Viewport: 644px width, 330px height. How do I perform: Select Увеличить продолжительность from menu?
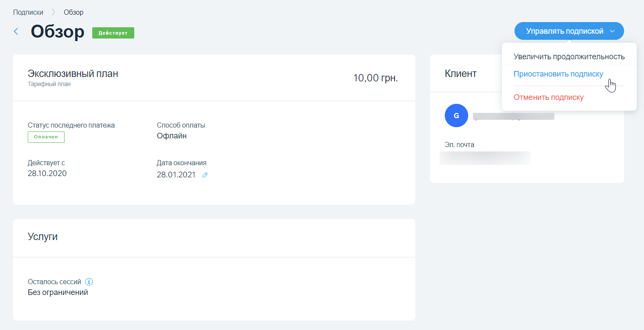point(569,57)
